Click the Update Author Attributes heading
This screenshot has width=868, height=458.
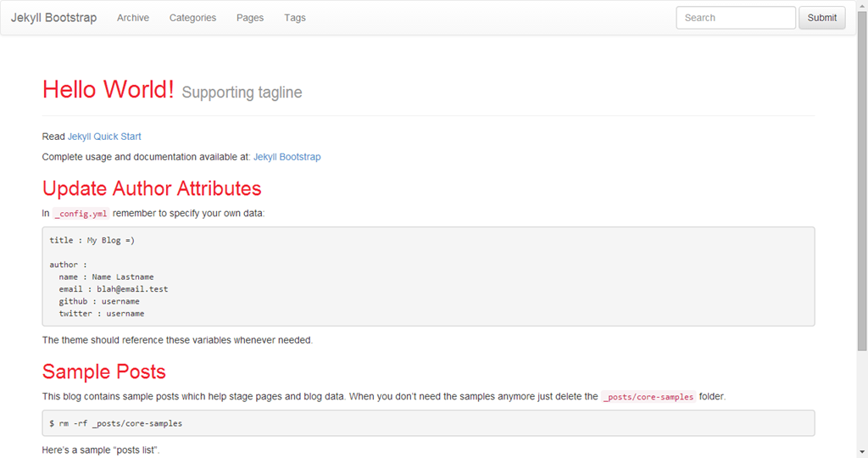pos(152,188)
